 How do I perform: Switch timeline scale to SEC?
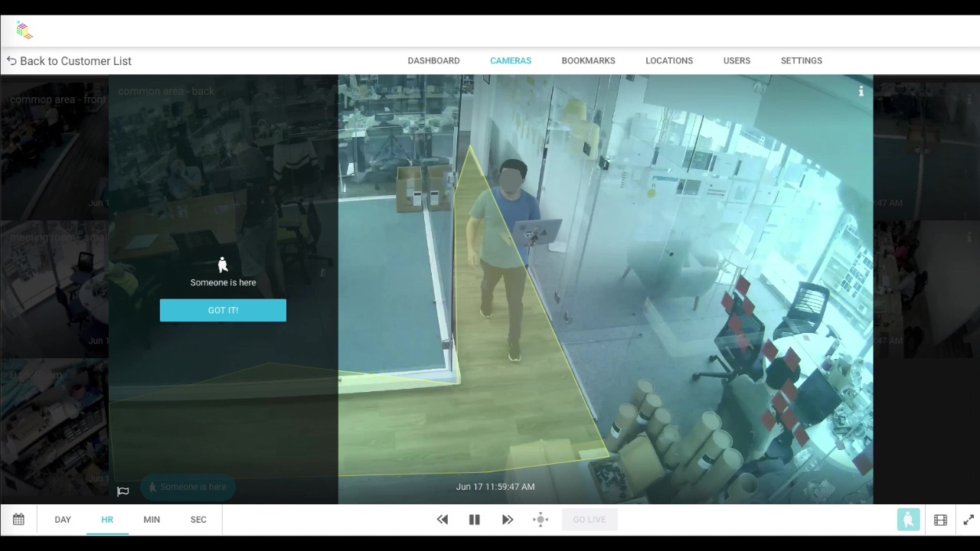point(198,520)
